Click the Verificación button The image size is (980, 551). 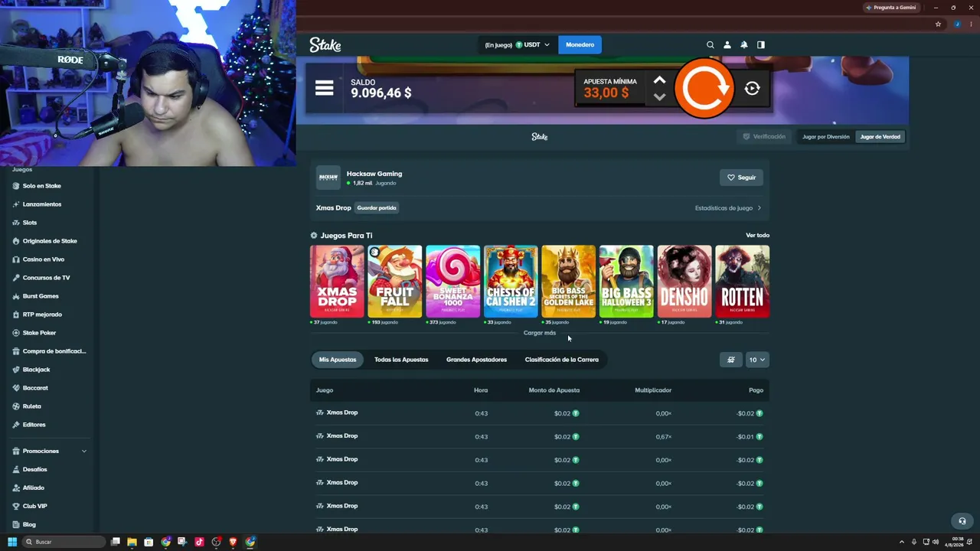(x=764, y=137)
